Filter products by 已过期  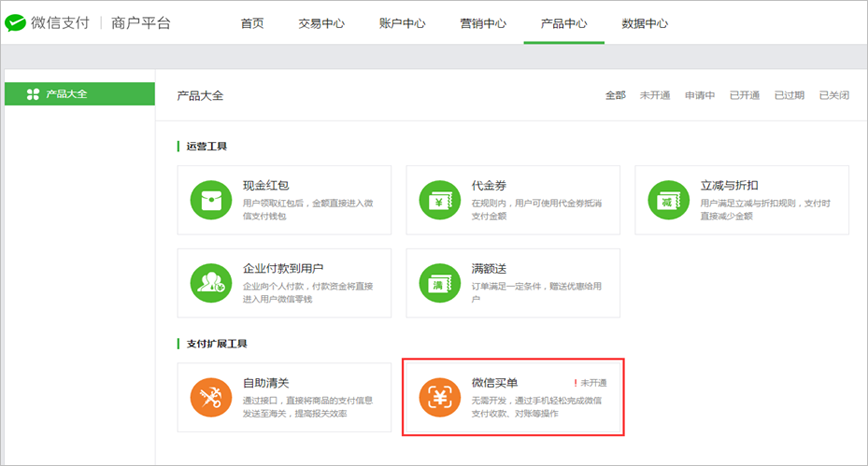click(x=789, y=95)
